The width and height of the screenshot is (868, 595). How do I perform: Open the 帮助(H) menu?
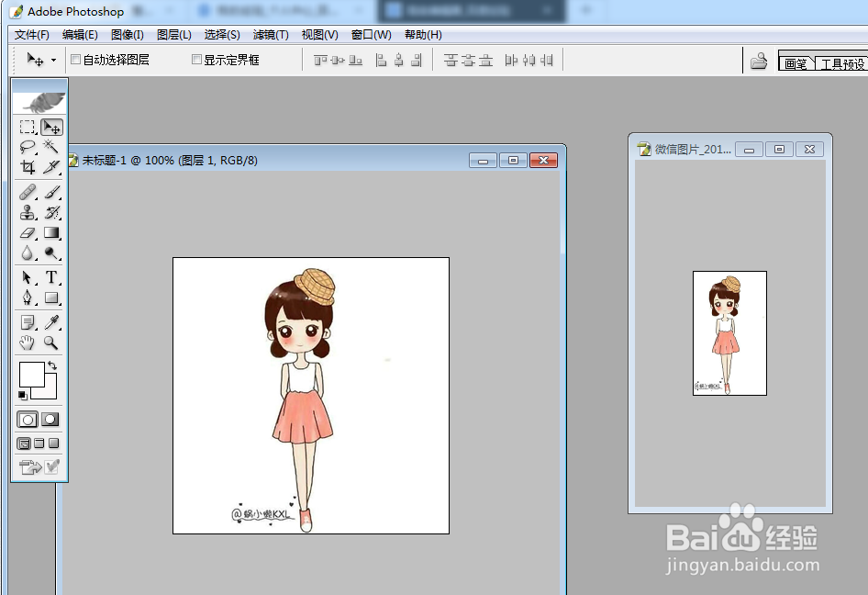pyautogui.click(x=423, y=35)
